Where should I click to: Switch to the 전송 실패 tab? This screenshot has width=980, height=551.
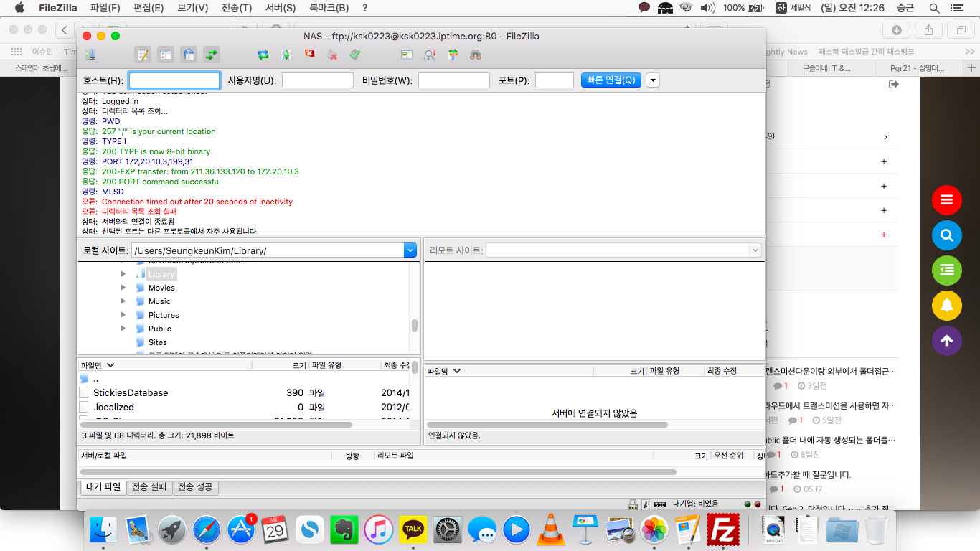149,486
